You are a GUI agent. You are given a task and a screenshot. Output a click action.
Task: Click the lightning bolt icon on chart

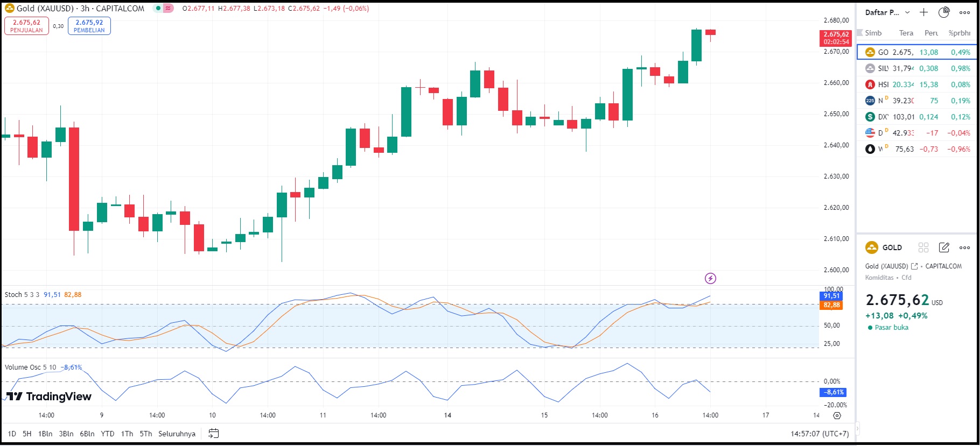[710, 278]
